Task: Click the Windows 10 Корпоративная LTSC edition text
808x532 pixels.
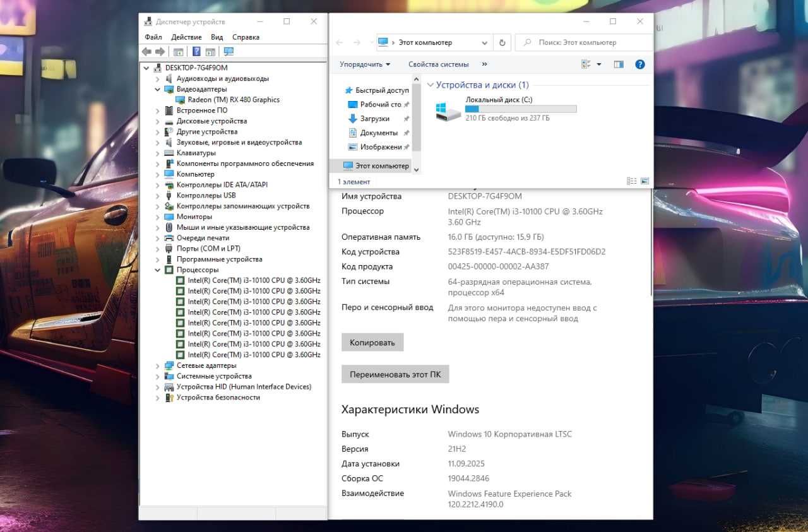Action: click(x=510, y=434)
